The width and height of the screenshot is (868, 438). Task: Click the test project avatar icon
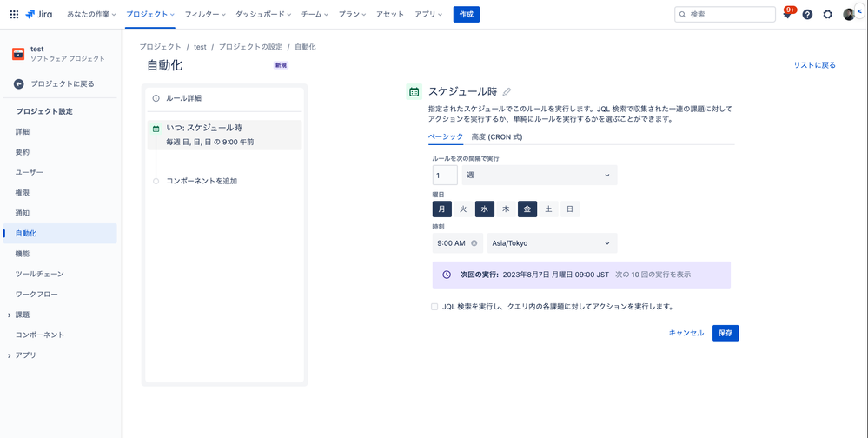(x=18, y=54)
